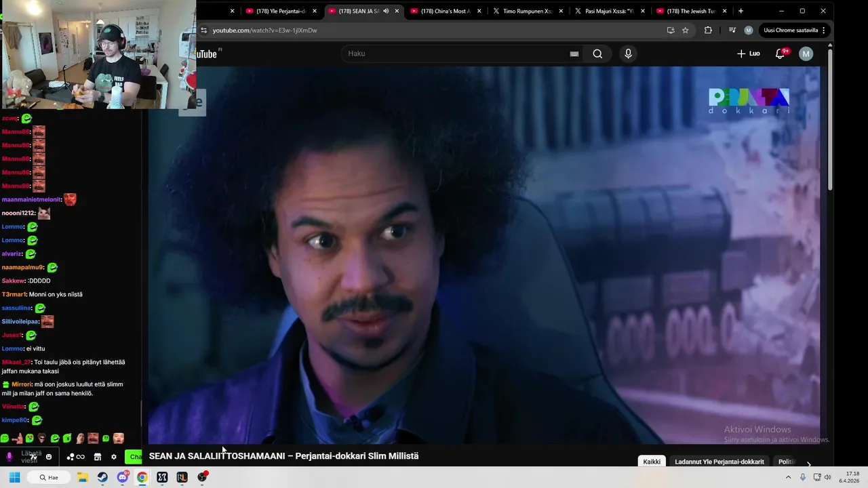Close the China's Most tab
This screenshot has width=868, height=488.
pos(479,11)
